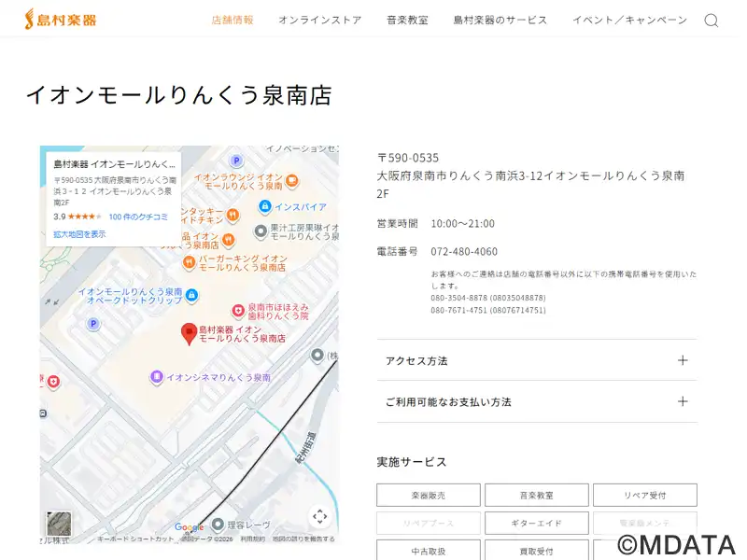This screenshot has width=747, height=560.
Task: Click the オペークドットクリップ blue marker icon
Action: 191,295
